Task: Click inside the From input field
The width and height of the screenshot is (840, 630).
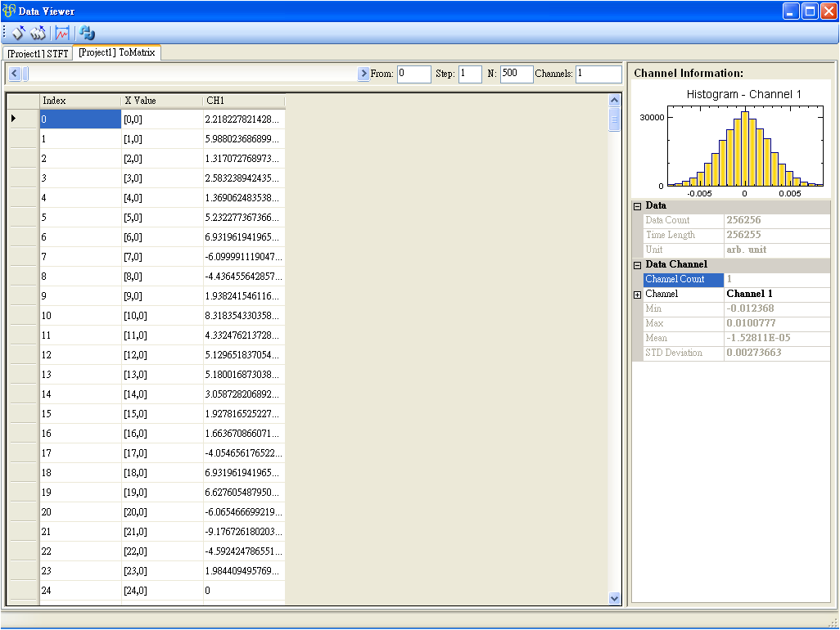Action: (414, 74)
